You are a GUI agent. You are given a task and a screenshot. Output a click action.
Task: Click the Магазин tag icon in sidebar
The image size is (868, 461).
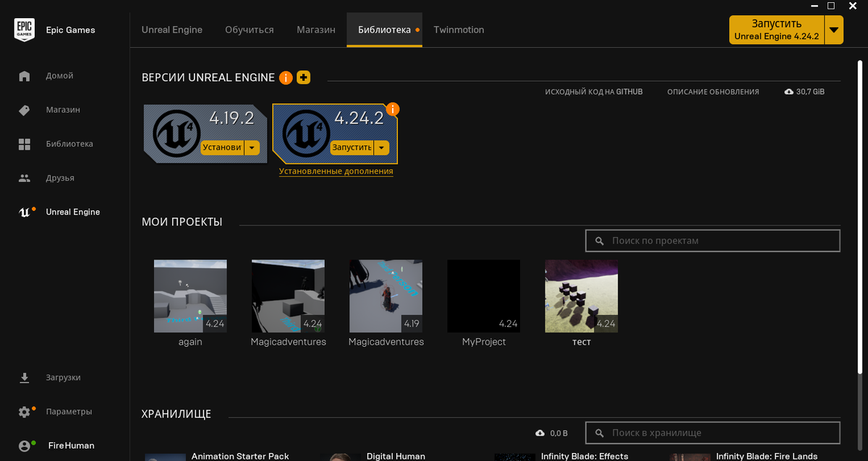click(x=25, y=110)
